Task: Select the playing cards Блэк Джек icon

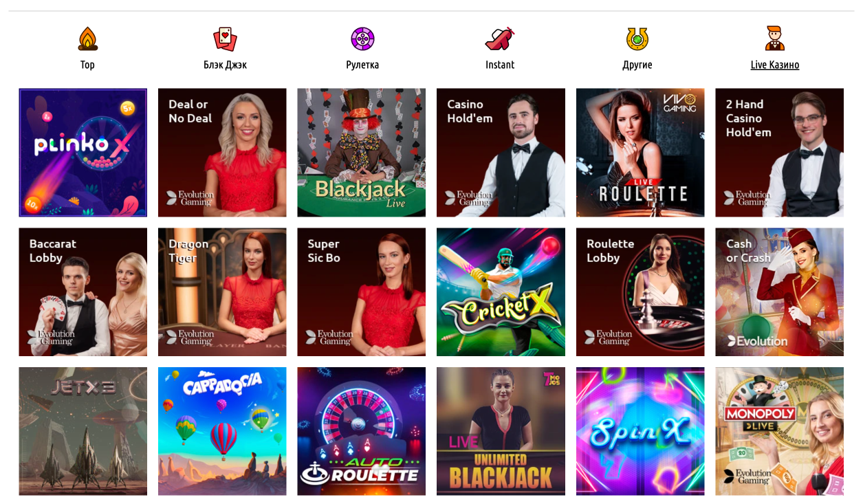Action: pos(225,39)
